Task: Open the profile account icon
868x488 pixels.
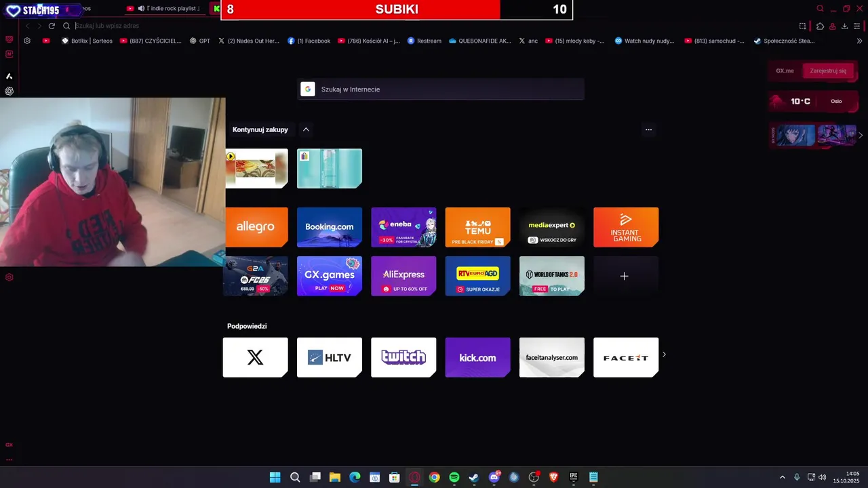Action: coord(832,26)
